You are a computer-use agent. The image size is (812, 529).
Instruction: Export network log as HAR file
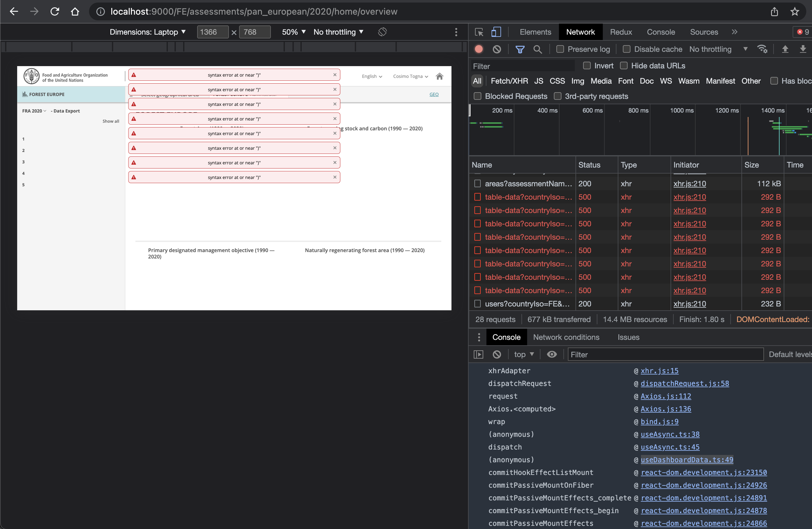[803, 49]
